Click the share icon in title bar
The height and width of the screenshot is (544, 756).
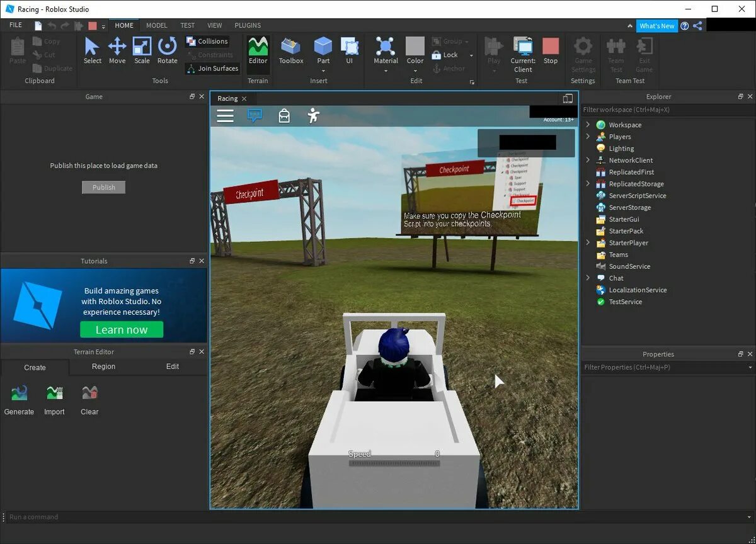(x=697, y=26)
